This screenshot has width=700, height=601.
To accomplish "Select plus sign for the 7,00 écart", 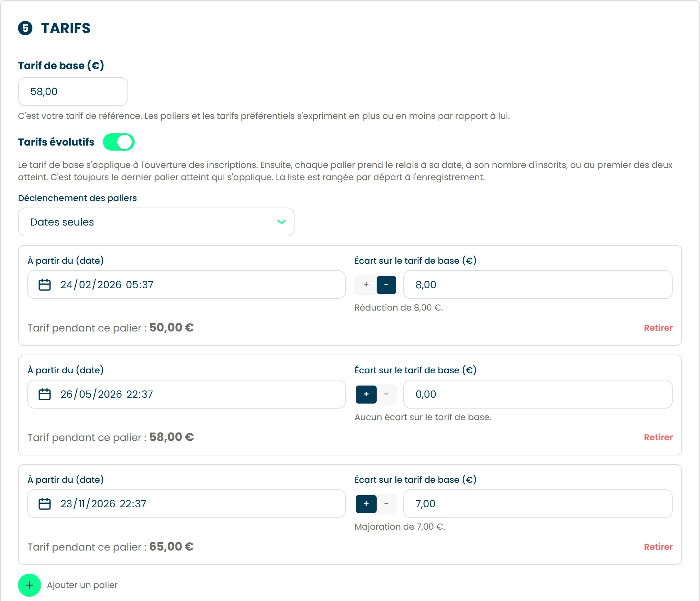I will point(366,504).
